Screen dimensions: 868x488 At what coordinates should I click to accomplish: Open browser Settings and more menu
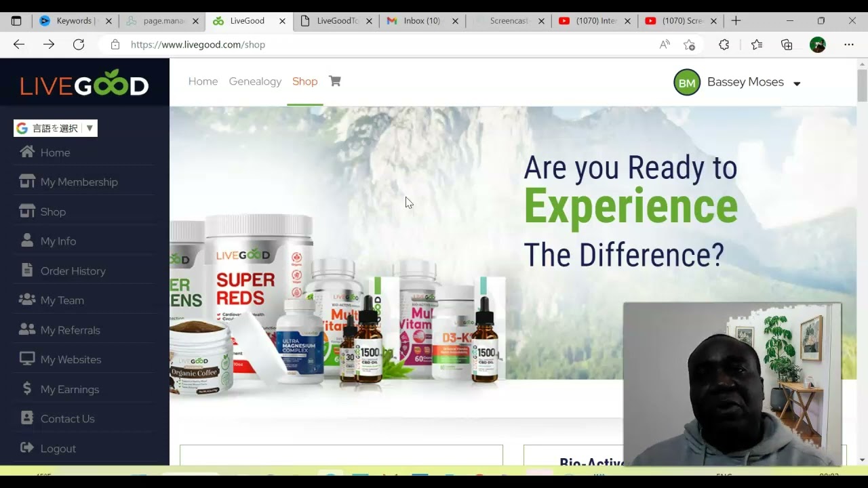coord(849,45)
